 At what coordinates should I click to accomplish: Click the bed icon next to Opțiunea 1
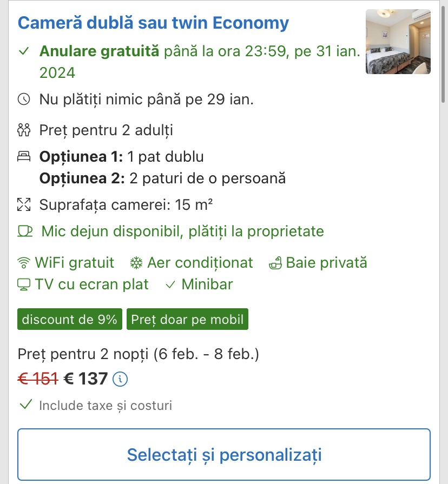(x=24, y=157)
